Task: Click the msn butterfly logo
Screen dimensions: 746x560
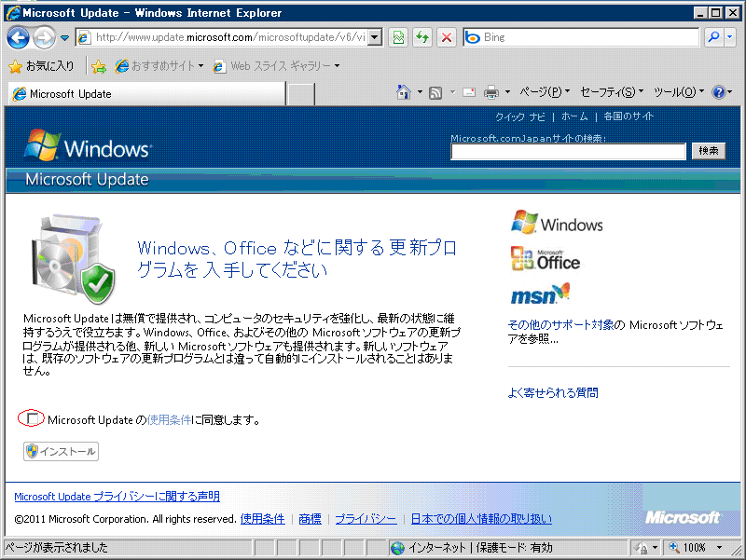Action: (540, 294)
